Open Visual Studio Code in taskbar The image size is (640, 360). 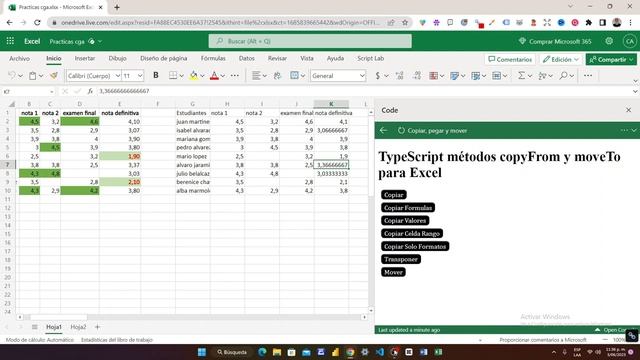point(380,352)
